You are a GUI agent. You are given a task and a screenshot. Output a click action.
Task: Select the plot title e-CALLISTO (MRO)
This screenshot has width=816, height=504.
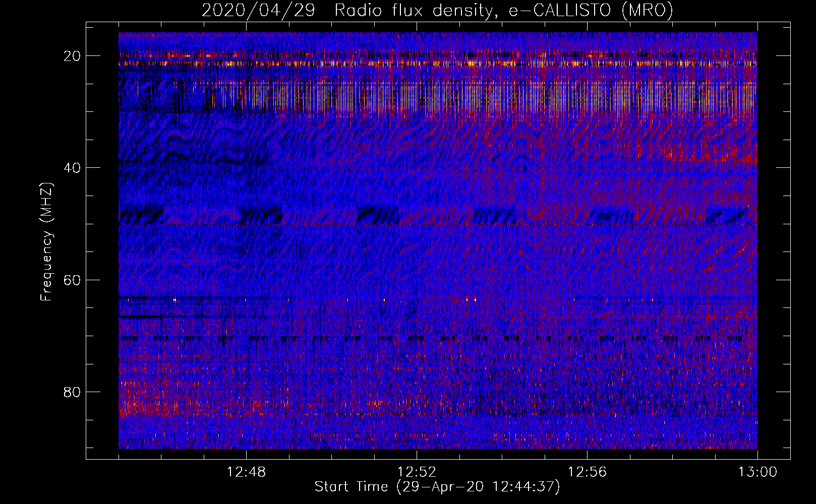coord(591,11)
